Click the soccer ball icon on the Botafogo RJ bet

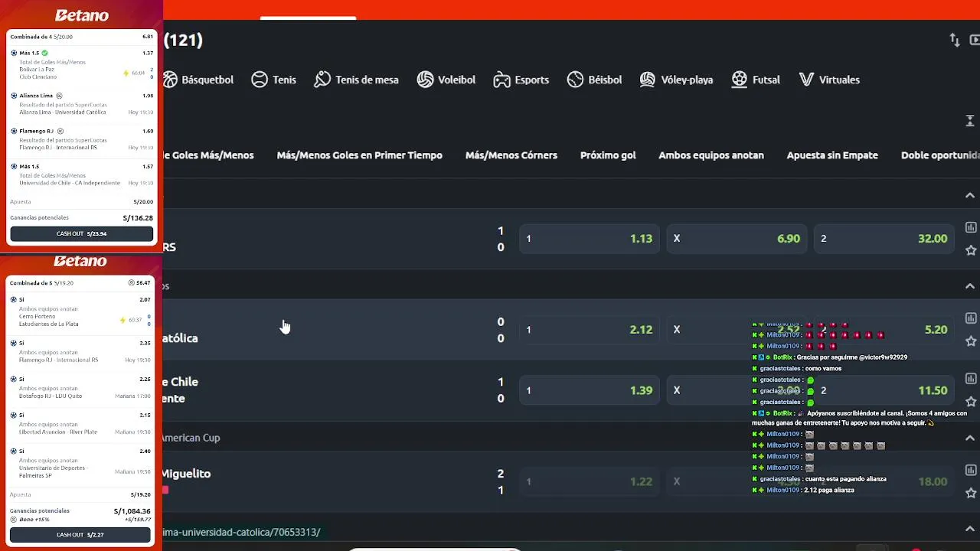point(14,379)
